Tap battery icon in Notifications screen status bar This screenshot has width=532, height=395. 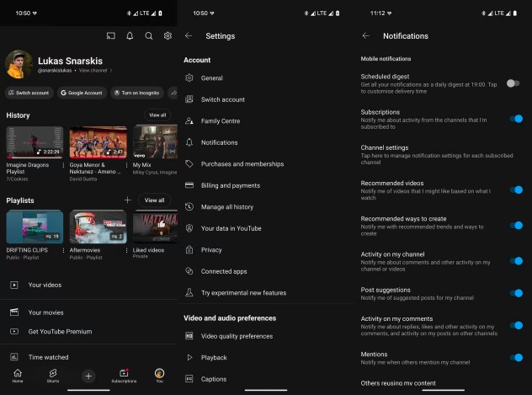pos(514,13)
